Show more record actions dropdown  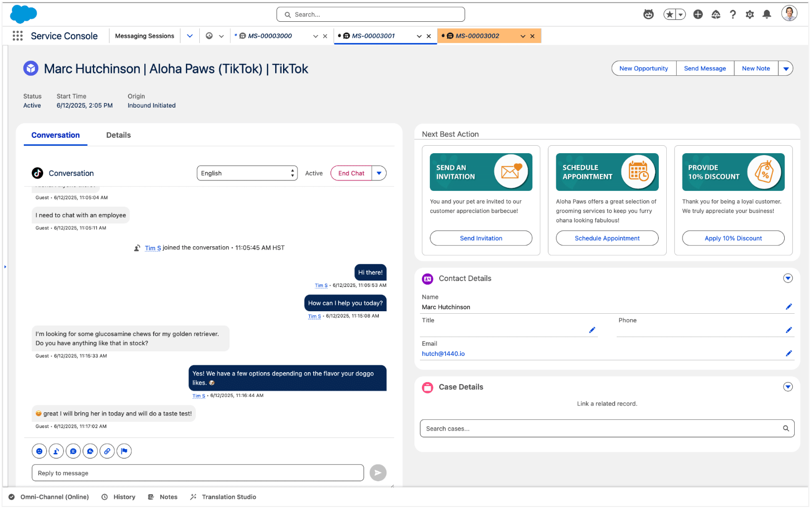(786, 68)
